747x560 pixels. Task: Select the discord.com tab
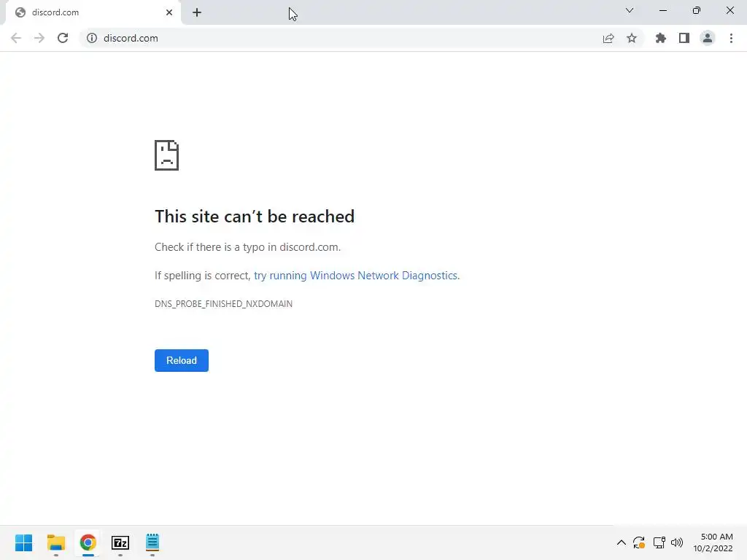[x=93, y=12]
